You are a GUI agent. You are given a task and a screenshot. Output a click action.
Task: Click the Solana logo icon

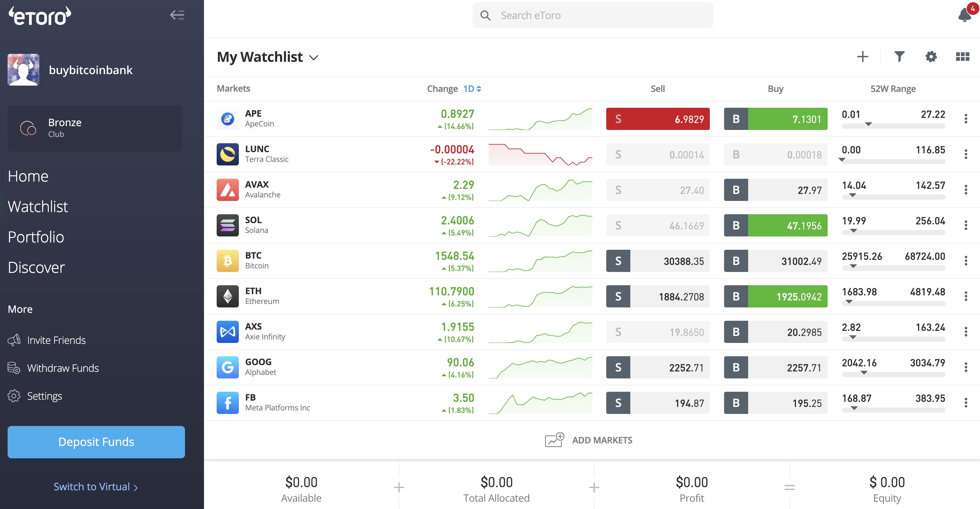point(227,225)
